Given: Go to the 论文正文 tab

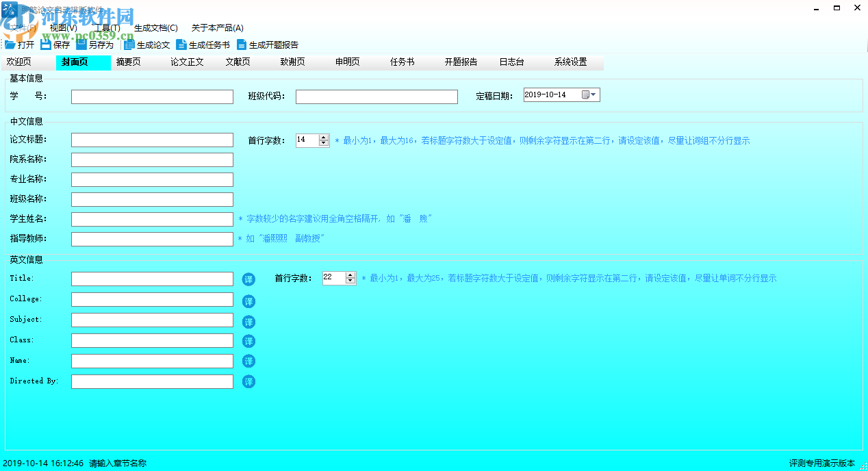Looking at the screenshot, I should coord(192,62).
